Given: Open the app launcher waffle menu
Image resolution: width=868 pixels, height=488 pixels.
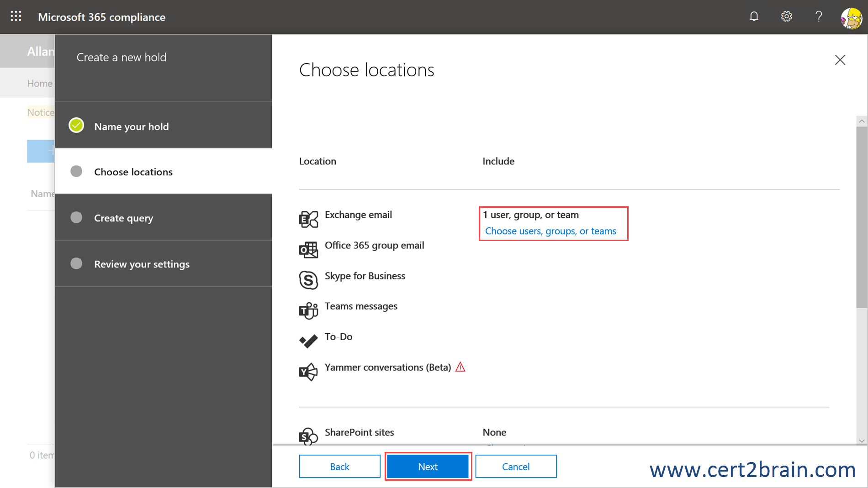Looking at the screenshot, I should [x=16, y=16].
